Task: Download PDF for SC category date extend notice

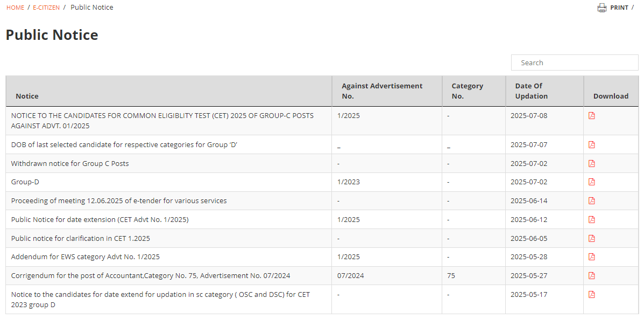Action: [x=591, y=294]
